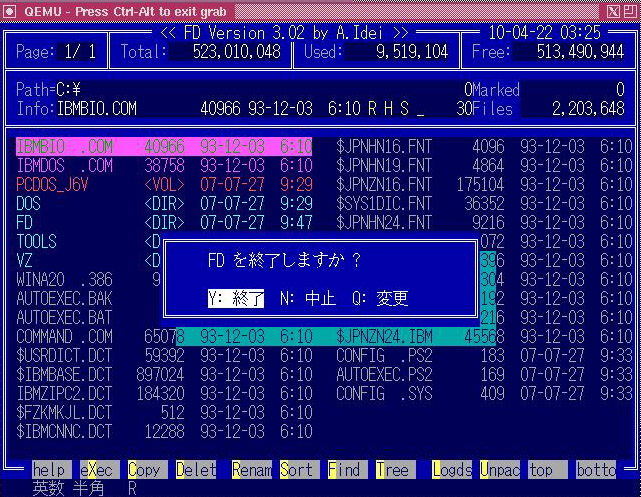Select N: 中止 to cancel quitting

click(308, 298)
